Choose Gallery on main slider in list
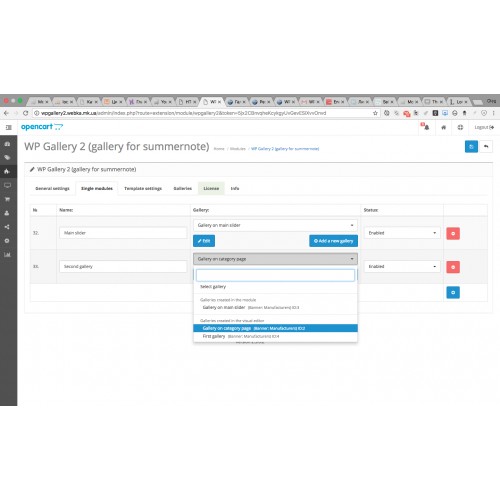 [x=275, y=307]
